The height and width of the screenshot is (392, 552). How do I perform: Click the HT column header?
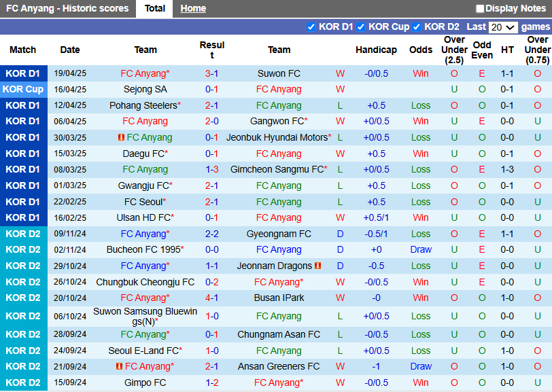tap(507, 50)
